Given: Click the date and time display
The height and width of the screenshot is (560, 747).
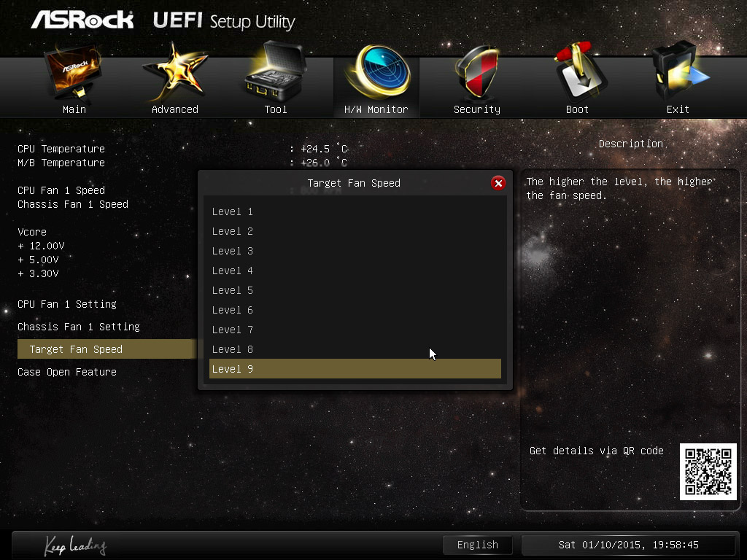Looking at the screenshot, I should click(x=628, y=545).
